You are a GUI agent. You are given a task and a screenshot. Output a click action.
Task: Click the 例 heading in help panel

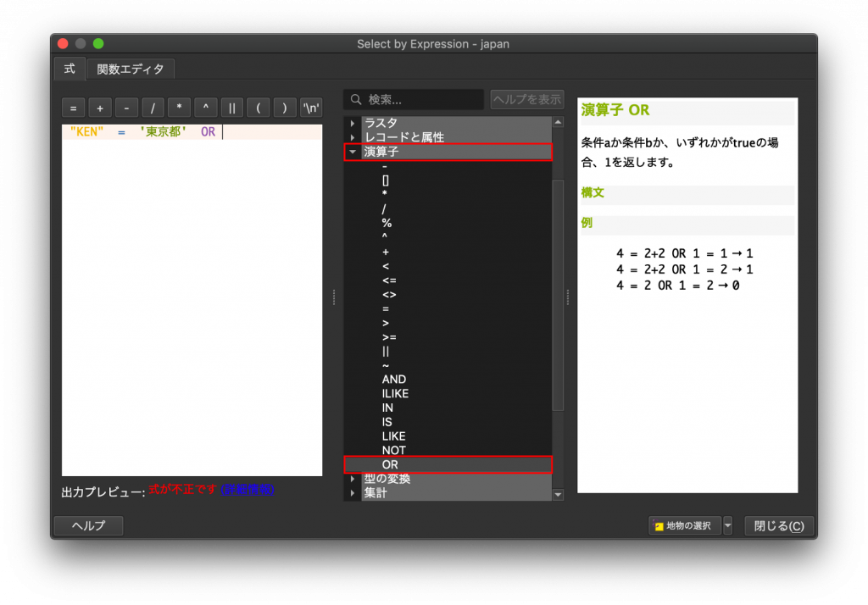click(x=587, y=223)
